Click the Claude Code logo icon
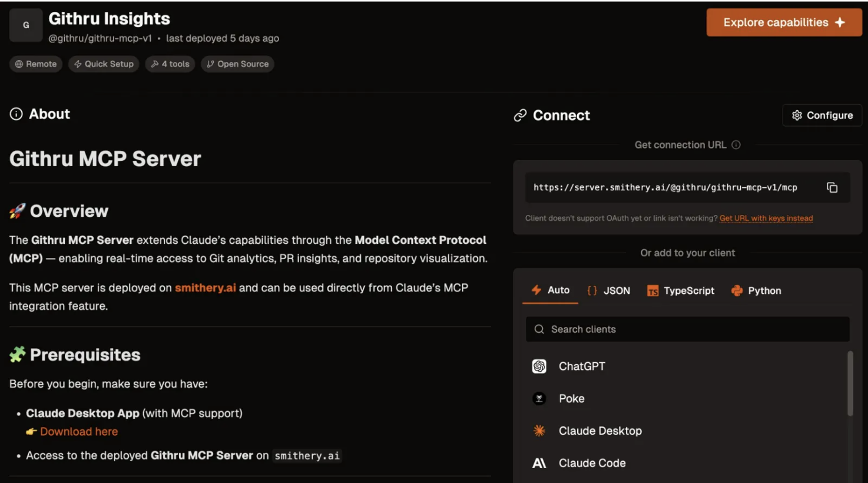The height and width of the screenshot is (483, 868). coord(539,464)
